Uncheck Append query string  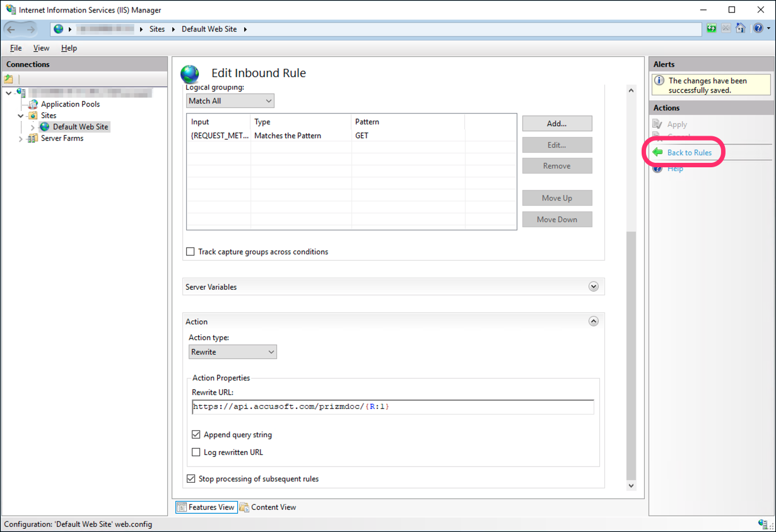pyautogui.click(x=196, y=435)
